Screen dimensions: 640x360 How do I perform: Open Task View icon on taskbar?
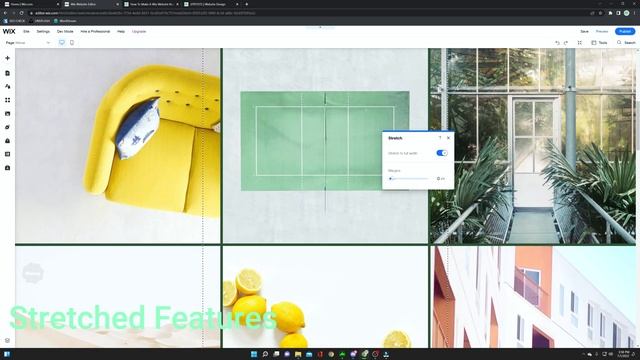276,354
